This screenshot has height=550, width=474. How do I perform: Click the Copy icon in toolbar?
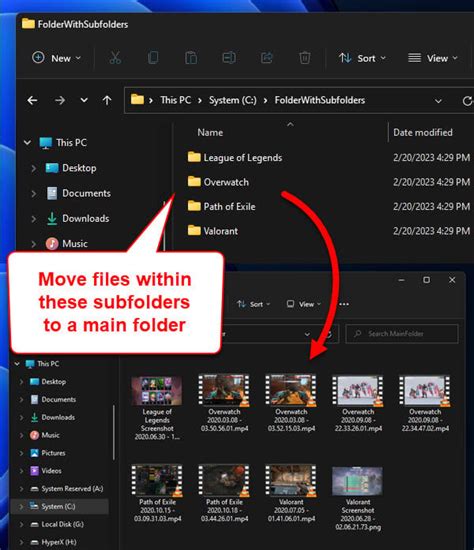point(153,58)
